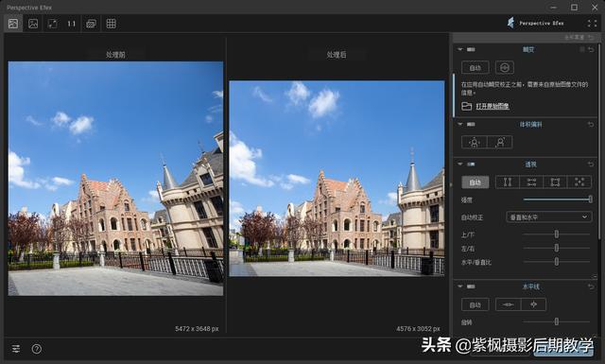This screenshot has height=364, width=605.
Task: Open the help question mark icon
Action: point(37,349)
